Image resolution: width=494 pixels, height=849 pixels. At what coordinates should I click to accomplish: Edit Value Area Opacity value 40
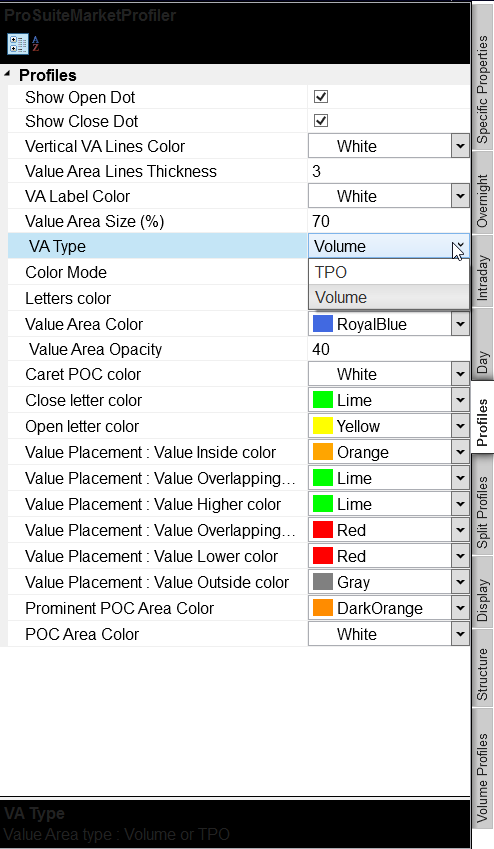(x=388, y=349)
